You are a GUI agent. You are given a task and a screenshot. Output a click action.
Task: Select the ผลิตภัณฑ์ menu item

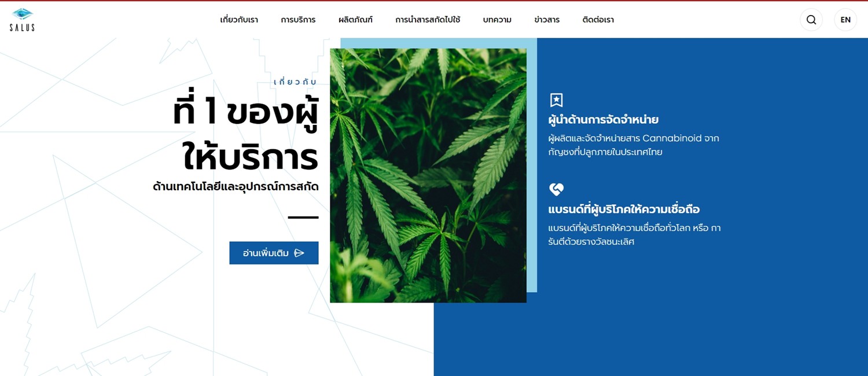coord(355,20)
